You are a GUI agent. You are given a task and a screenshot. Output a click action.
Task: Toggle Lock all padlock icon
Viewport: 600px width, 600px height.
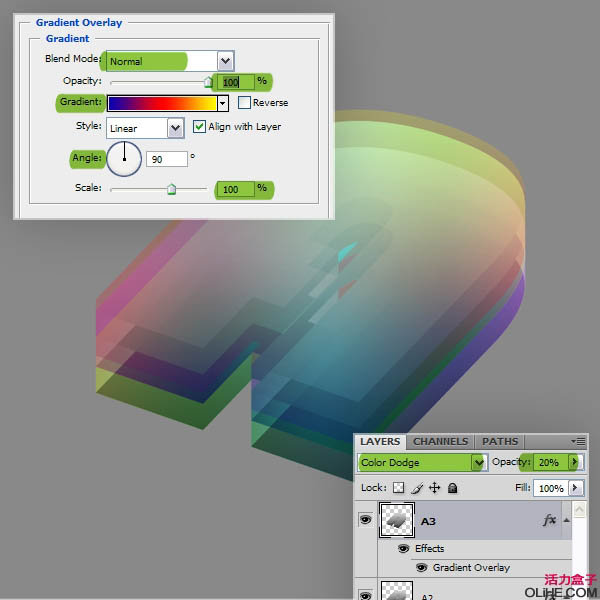point(453,488)
